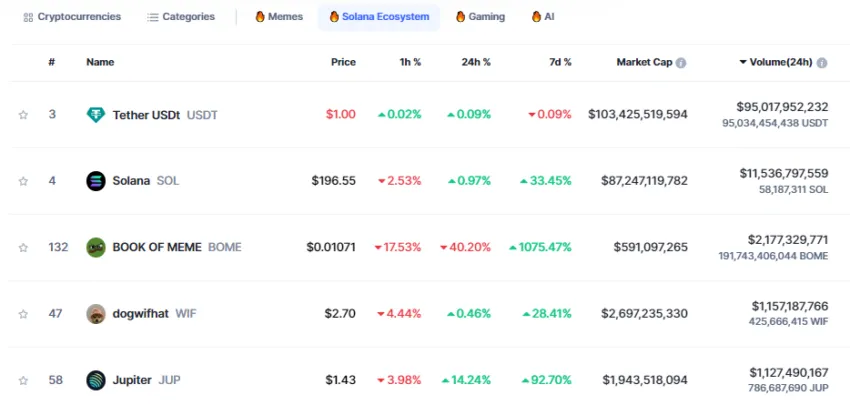Click the Volume(24h) info icon
The width and height of the screenshot is (850, 405).
point(822,62)
